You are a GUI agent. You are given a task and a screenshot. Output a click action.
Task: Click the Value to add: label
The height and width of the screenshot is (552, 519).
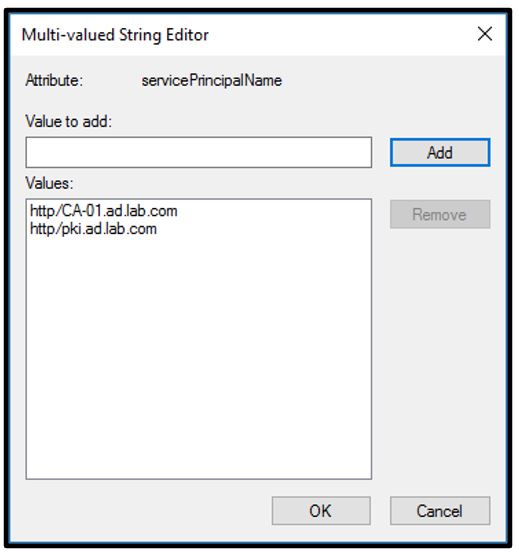(69, 121)
